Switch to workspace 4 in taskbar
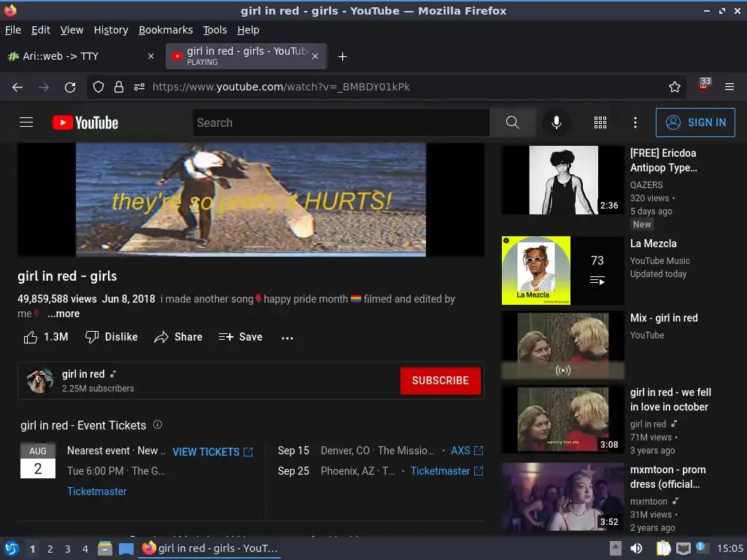 85,549
